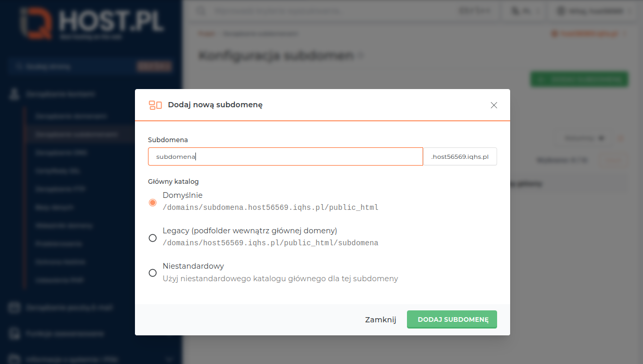Open the account dropdown in the top bar
Viewport: 643px width, 364px height.
click(592, 10)
